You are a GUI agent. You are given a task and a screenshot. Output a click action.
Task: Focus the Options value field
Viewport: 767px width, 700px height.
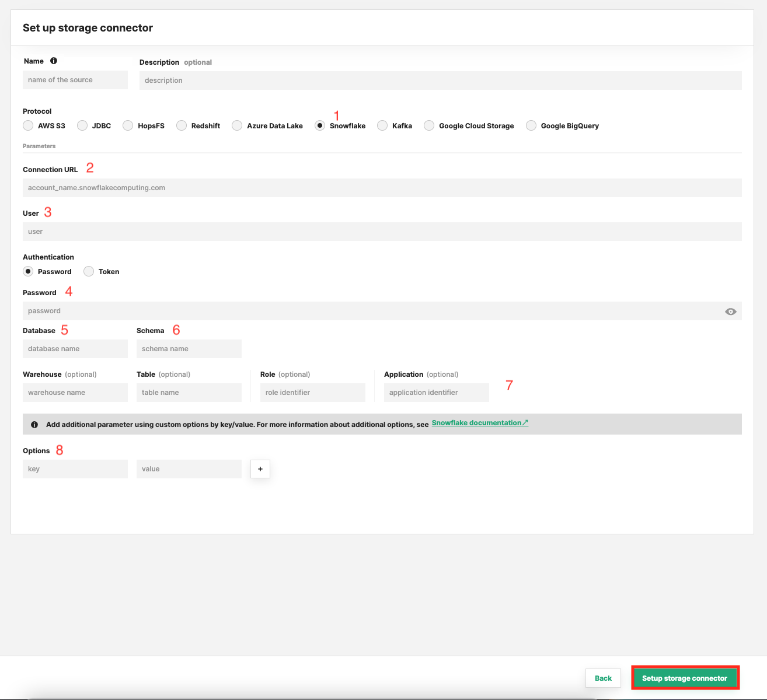[189, 469]
